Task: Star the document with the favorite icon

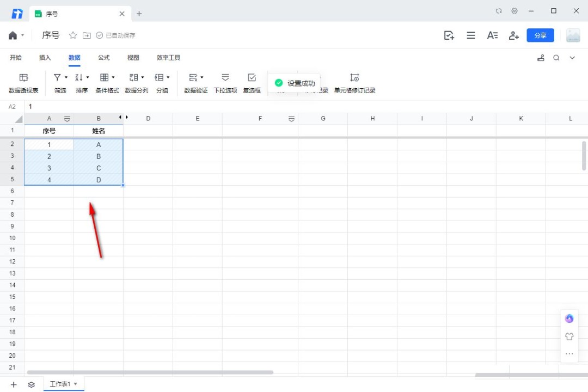Action: [73, 35]
